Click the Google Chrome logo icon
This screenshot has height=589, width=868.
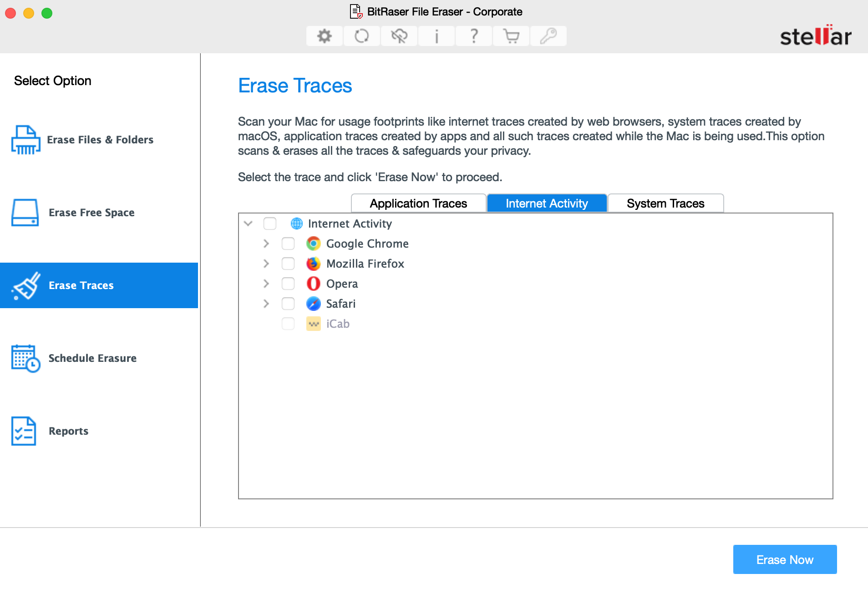click(x=313, y=244)
